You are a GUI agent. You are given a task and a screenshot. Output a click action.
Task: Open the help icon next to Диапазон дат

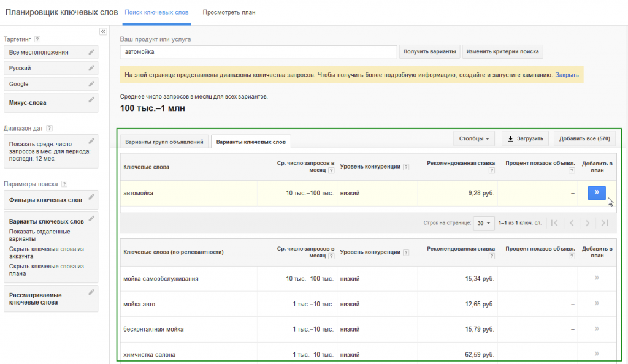(x=49, y=128)
